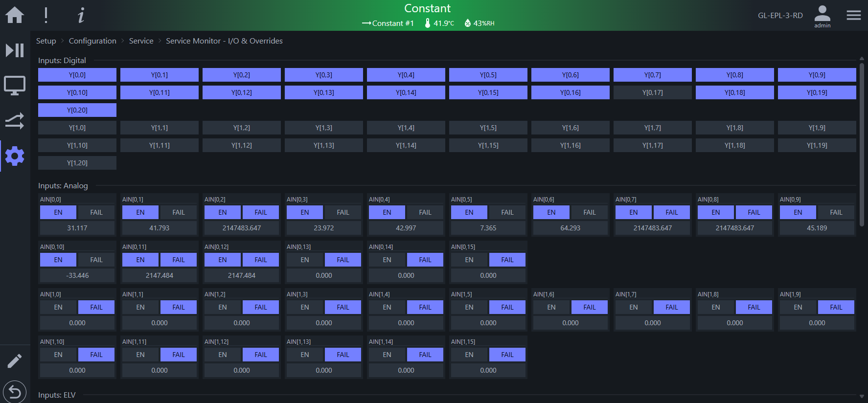Click Service Monitor - I/O & Overrides breadcrumb
Viewport: 868px width, 403px height.
coord(224,41)
